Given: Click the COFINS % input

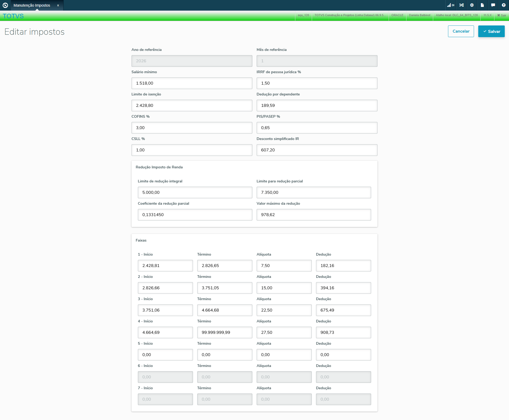Looking at the screenshot, I should [192, 128].
